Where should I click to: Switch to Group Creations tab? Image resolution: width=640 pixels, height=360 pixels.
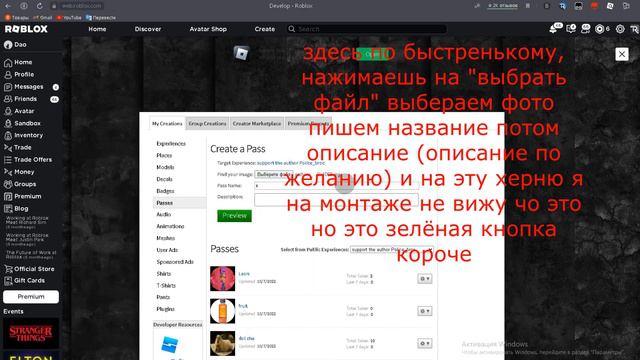(207, 123)
